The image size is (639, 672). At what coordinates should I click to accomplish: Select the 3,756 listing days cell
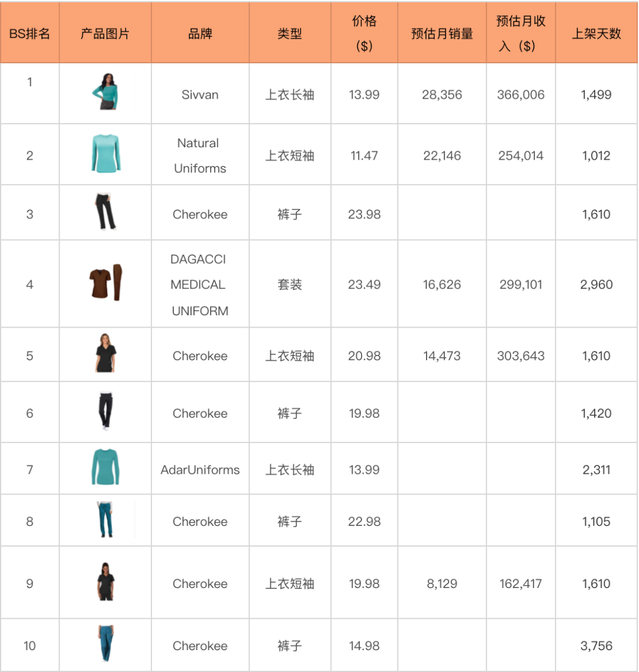596,646
